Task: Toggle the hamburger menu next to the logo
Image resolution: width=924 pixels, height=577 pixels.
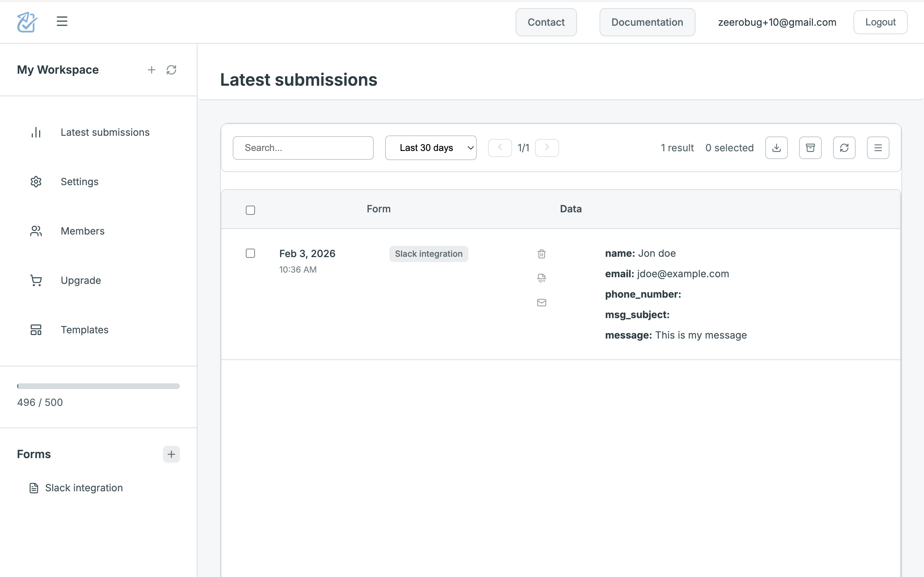Action: point(62,22)
